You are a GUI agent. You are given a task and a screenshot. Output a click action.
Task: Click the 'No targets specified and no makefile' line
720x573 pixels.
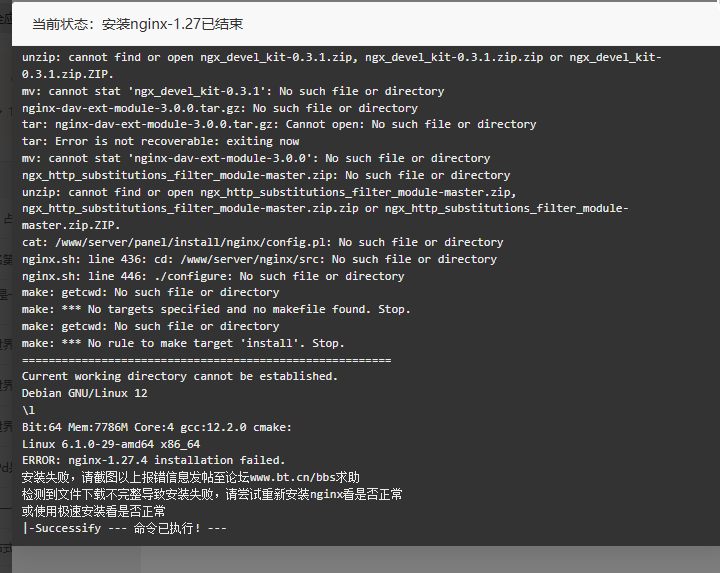point(216,309)
